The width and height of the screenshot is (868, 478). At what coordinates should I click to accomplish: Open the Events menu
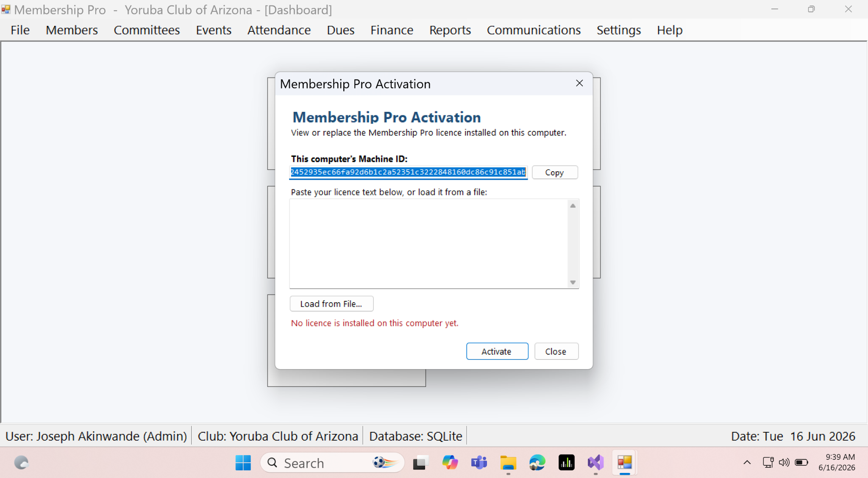[214, 30]
